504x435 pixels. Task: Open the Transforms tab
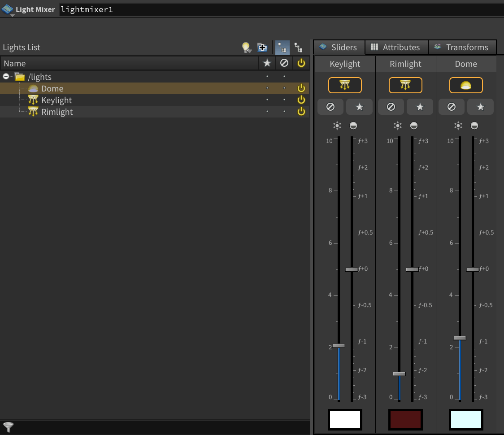click(462, 47)
